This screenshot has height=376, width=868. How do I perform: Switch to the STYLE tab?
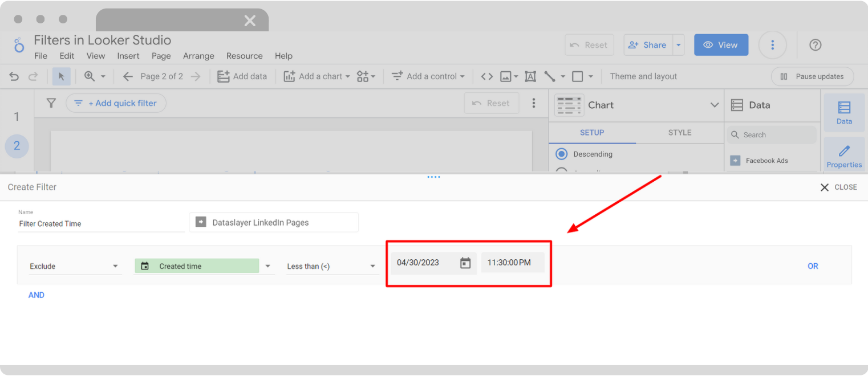tap(679, 132)
